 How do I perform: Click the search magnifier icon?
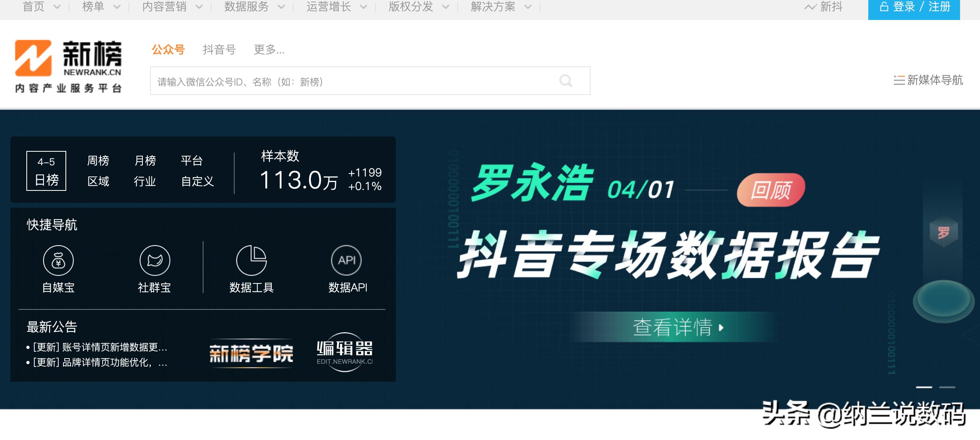pos(566,81)
